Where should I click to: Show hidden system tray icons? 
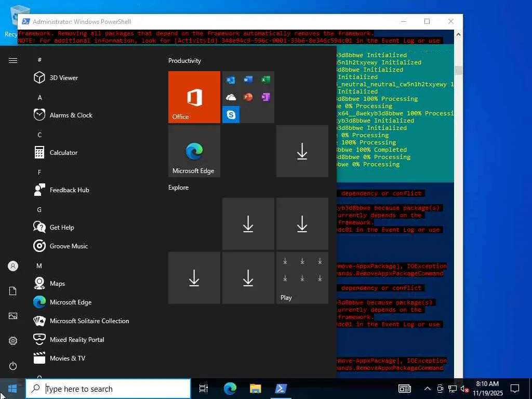428,389
